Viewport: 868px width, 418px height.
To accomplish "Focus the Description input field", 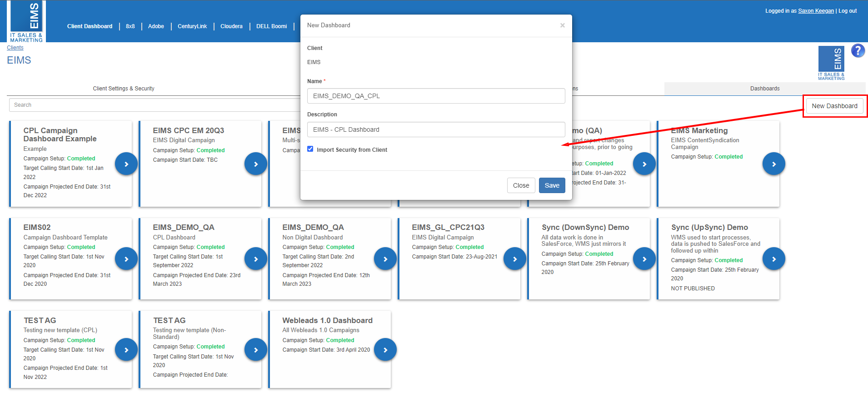I will pyautogui.click(x=436, y=129).
